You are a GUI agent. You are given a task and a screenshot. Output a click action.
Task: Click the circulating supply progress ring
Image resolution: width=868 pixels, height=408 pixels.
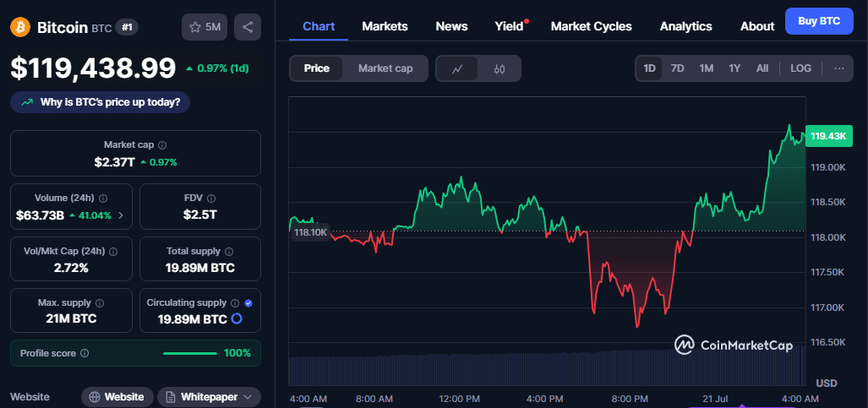(x=237, y=318)
